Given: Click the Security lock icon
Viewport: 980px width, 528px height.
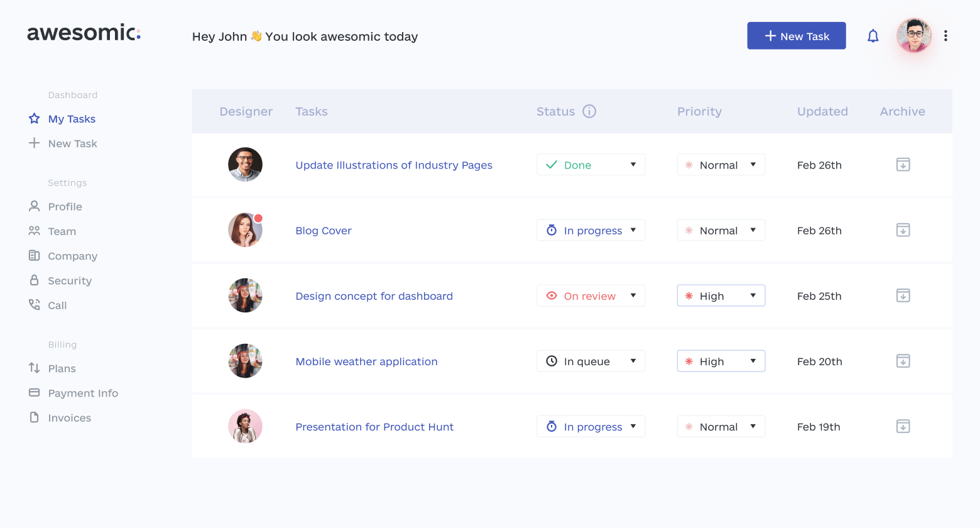Looking at the screenshot, I should point(35,280).
